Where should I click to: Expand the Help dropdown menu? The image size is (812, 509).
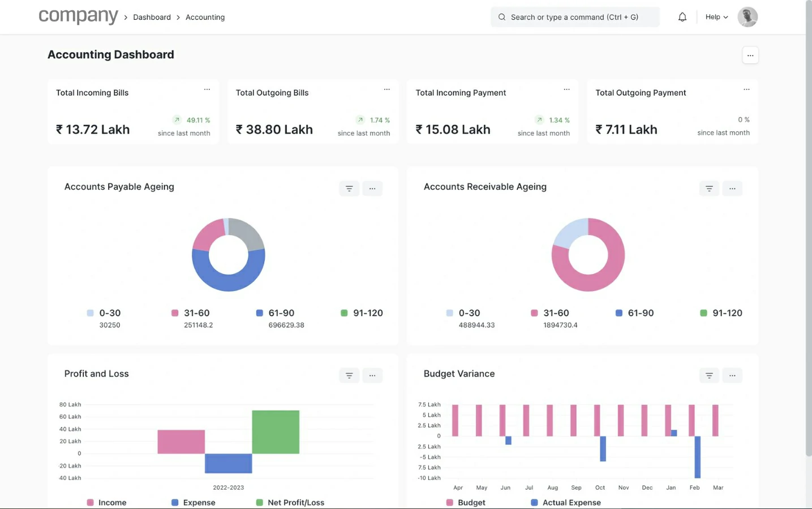[x=716, y=17]
